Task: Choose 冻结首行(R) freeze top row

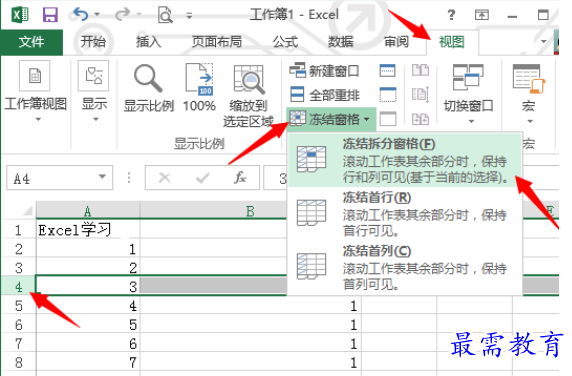Action: click(405, 214)
